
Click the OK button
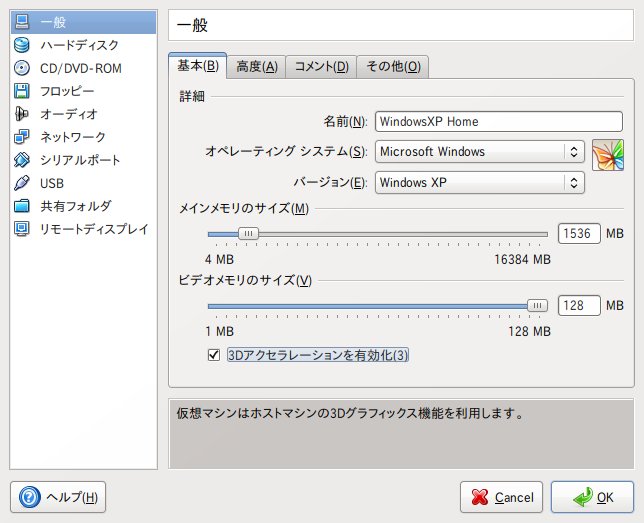[592, 497]
